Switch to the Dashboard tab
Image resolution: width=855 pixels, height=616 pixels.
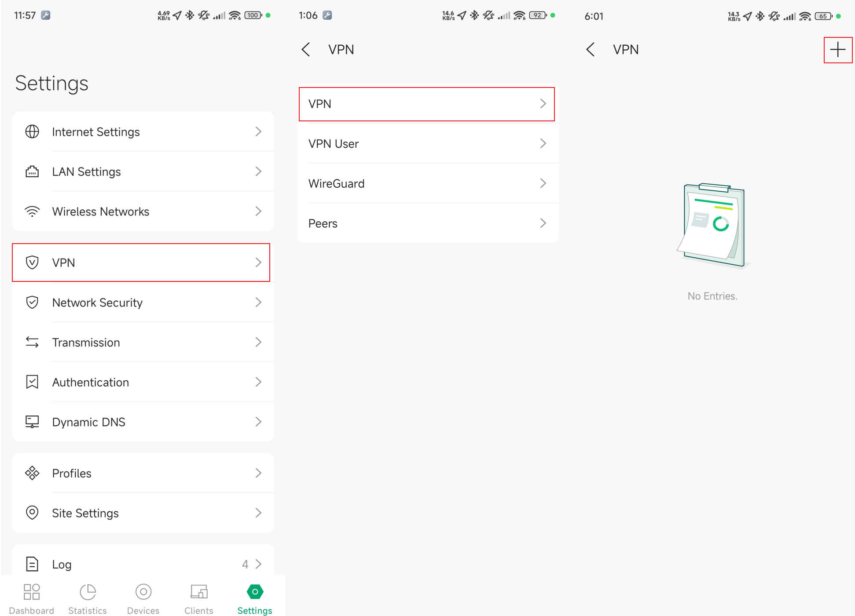32,597
